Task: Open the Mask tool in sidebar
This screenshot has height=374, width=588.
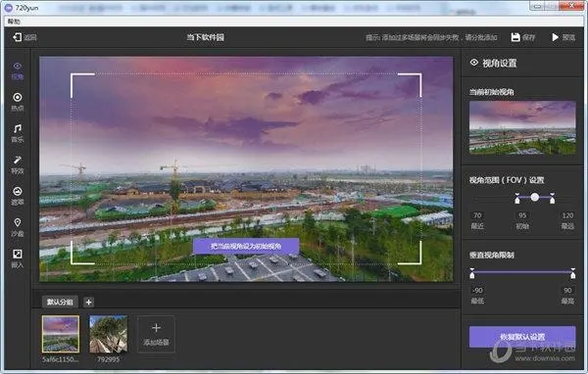Action: (18, 196)
